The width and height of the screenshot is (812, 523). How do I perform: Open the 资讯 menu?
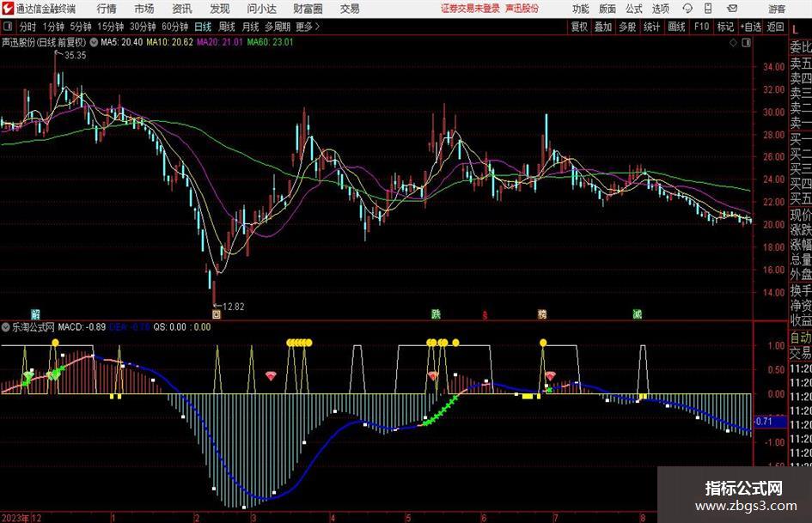click(182, 9)
